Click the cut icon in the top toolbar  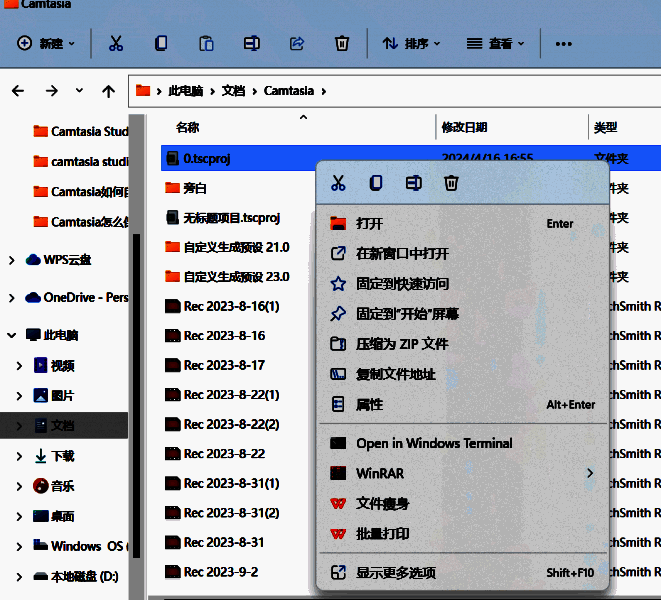click(116, 44)
